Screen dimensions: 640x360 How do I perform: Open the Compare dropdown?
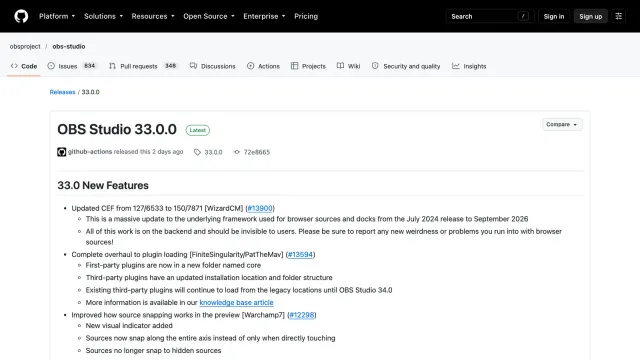(x=562, y=124)
